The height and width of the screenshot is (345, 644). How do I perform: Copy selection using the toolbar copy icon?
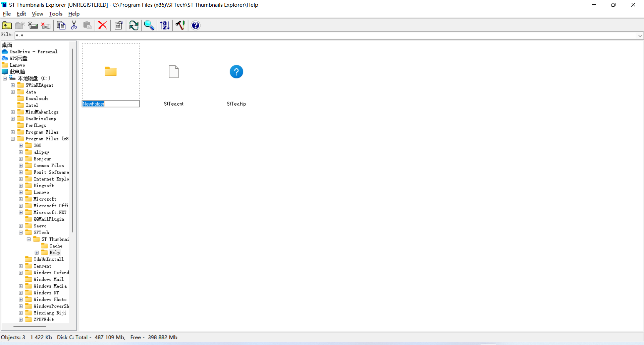click(x=61, y=25)
